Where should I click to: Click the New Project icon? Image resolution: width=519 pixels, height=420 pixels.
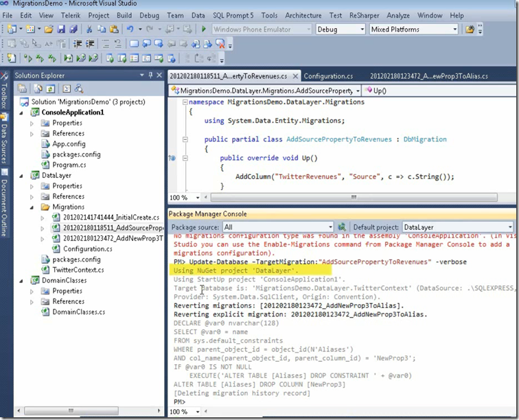click(12, 29)
